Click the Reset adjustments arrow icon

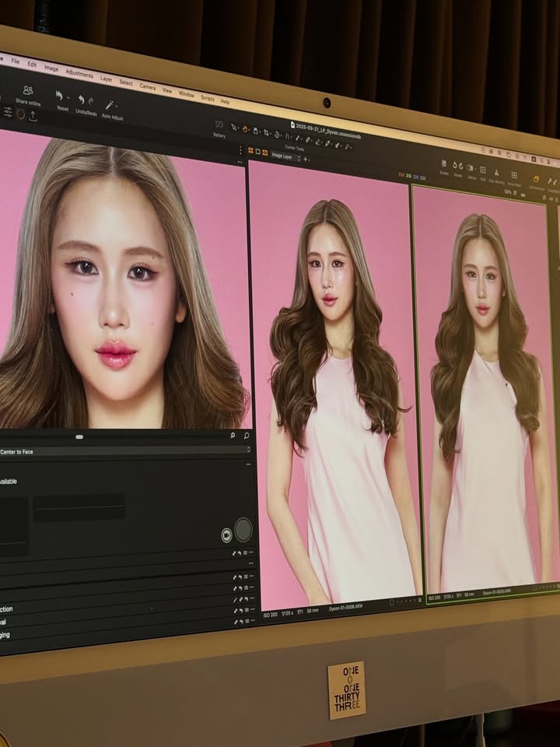(x=59, y=96)
